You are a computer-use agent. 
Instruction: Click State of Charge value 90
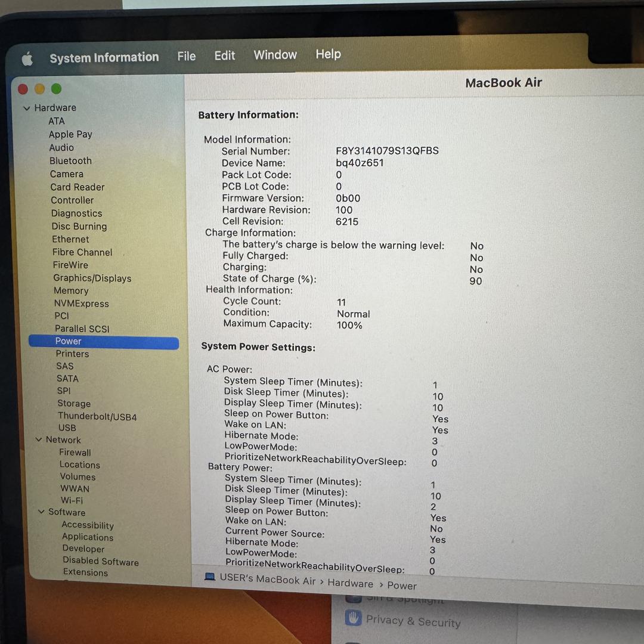point(476,281)
